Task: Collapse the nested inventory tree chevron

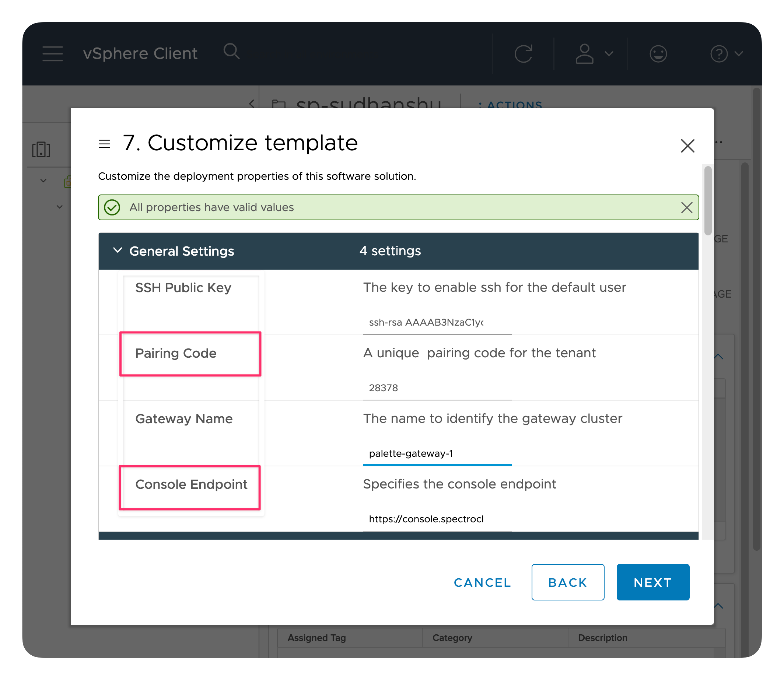Action: (60, 207)
